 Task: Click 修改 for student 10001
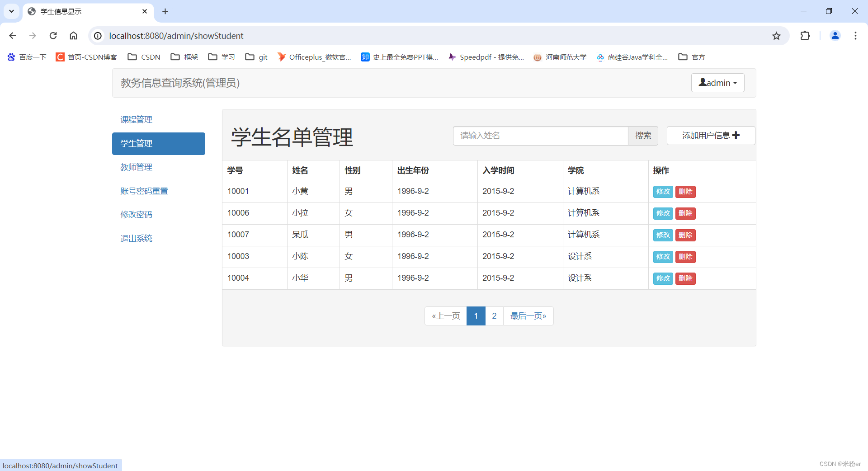pyautogui.click(x=663, y=192)
